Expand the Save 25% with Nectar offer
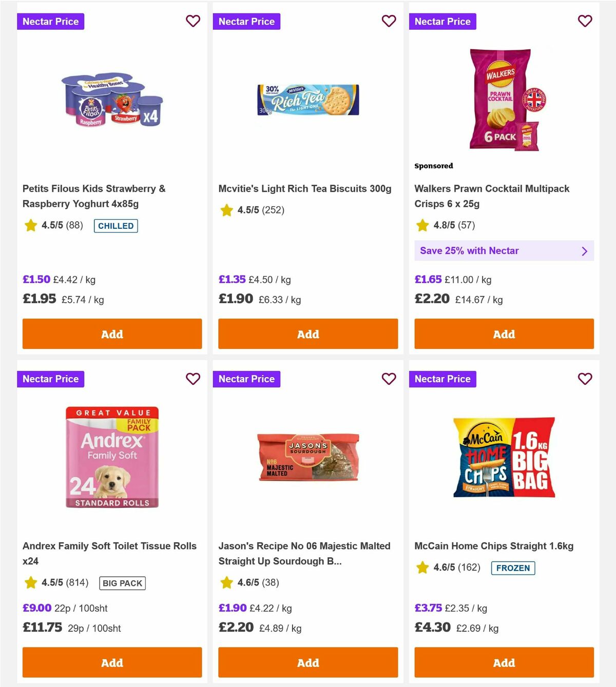This screenshot has width=616, height=687. (x=504, y=251)
